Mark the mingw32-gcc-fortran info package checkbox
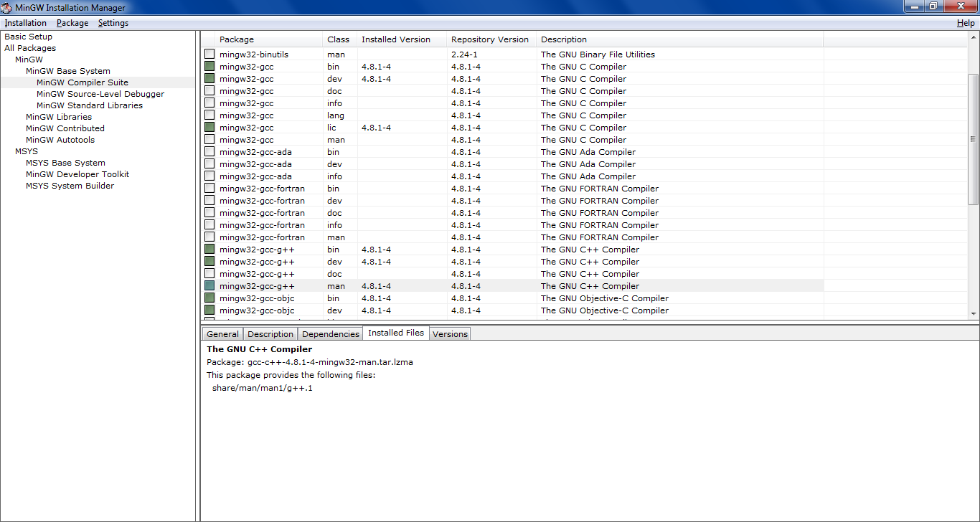The image size is (980, 522). (x=209, y=225)
